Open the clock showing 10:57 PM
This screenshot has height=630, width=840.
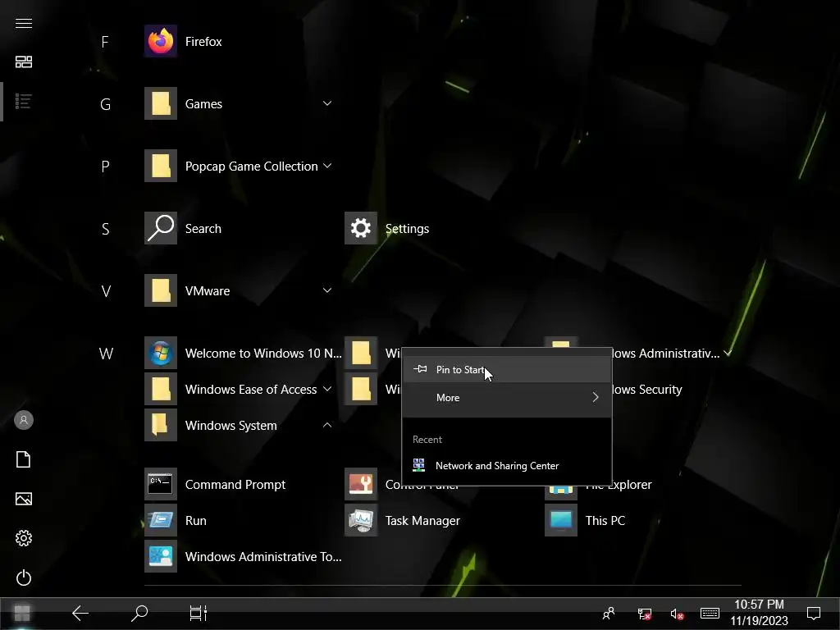pyautogui.click(x=759, y=613)
